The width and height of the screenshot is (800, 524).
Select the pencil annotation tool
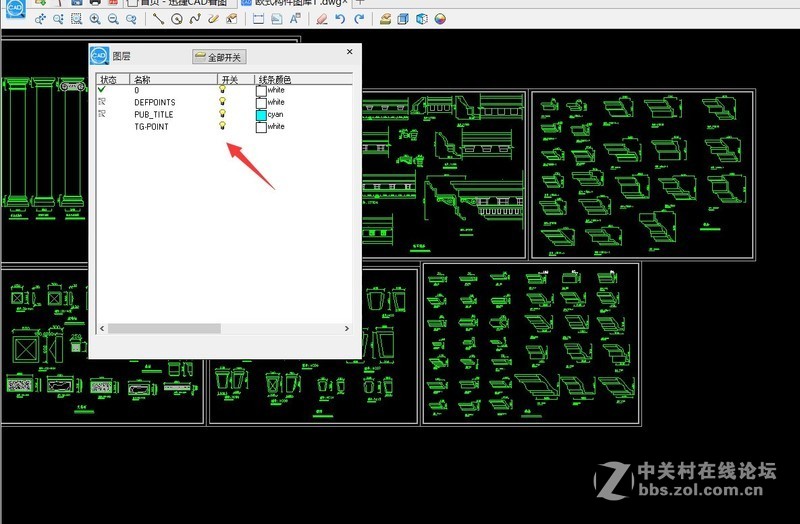213,19
